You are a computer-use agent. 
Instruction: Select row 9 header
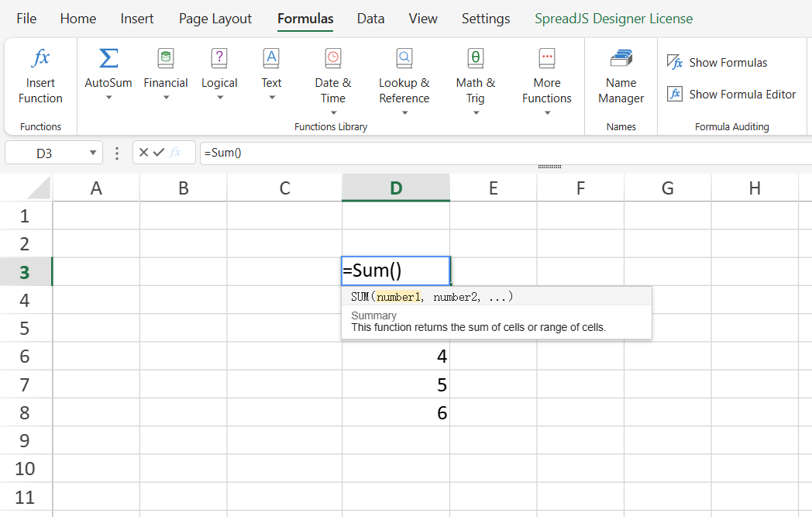click(26, 440)
